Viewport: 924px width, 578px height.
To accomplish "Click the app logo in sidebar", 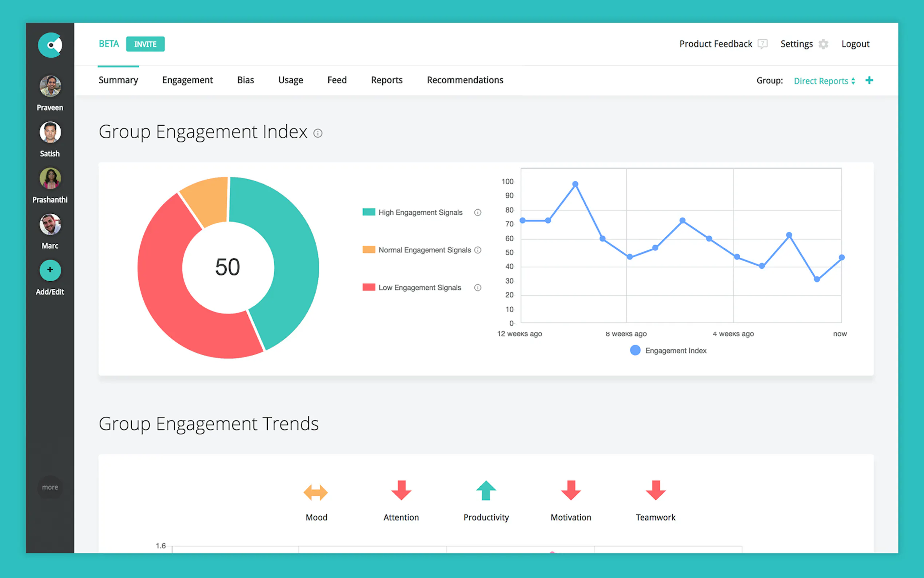I will 50,45.
